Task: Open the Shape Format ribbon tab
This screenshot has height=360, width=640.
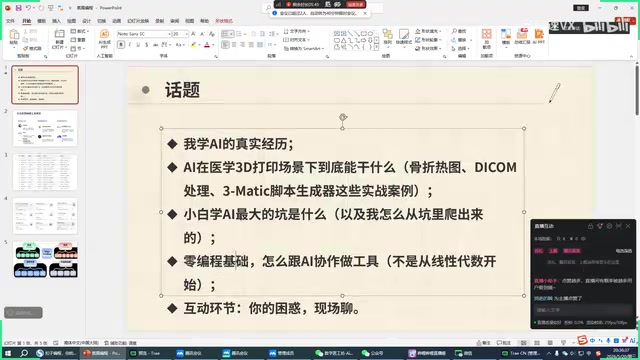Action: pos(224,21)
